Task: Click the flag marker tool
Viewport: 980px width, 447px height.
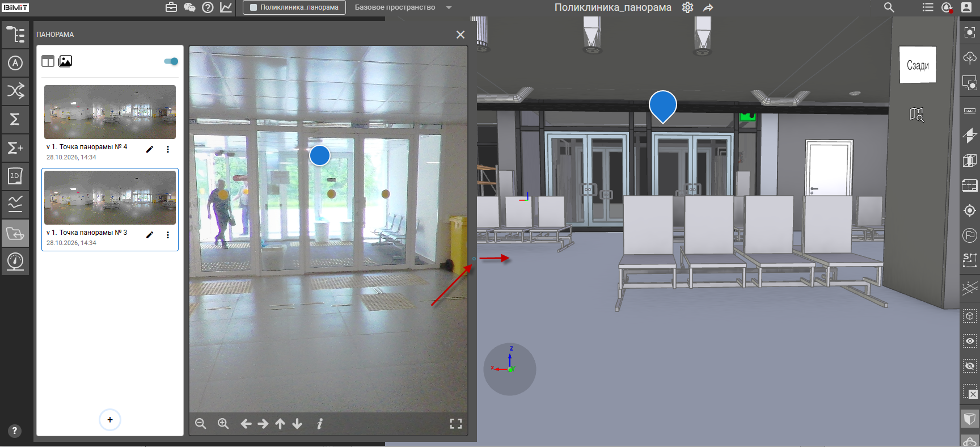Action: pyautogui.click(x=970, y=235)
